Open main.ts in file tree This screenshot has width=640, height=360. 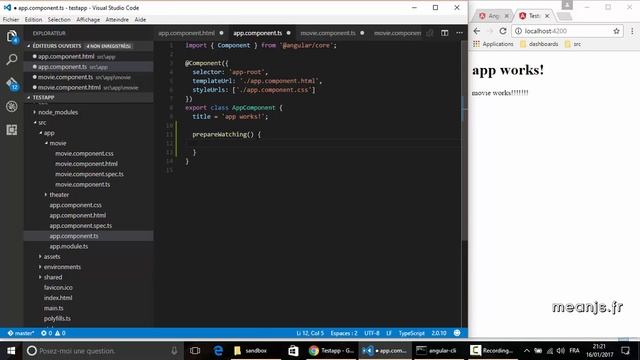tap(53, 308)
